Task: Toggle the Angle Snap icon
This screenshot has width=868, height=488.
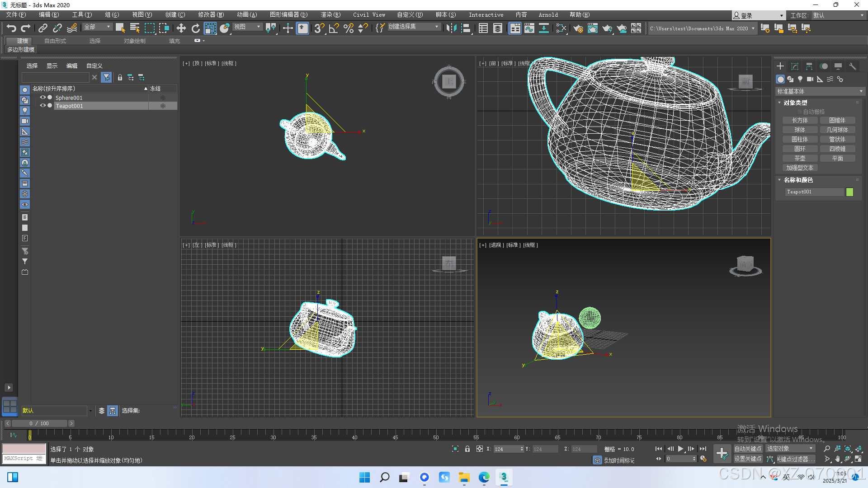Action: [334, 28]
